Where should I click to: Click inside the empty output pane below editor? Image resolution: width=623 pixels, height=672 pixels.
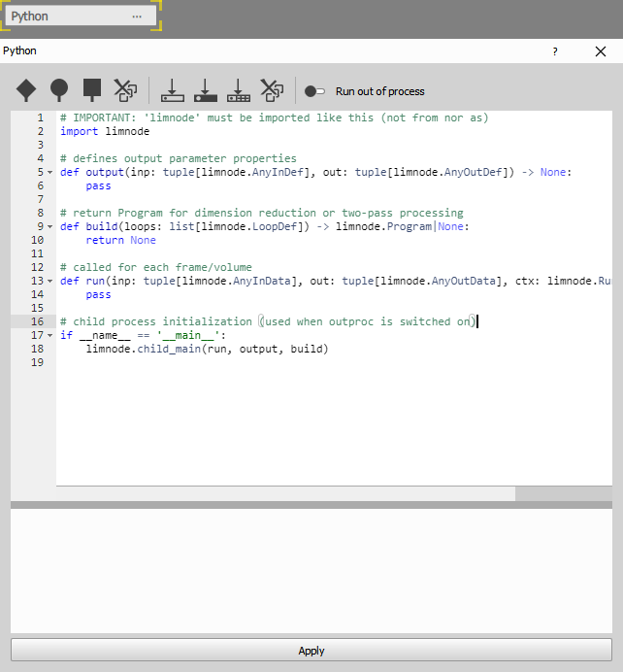(x=311, y=571)
